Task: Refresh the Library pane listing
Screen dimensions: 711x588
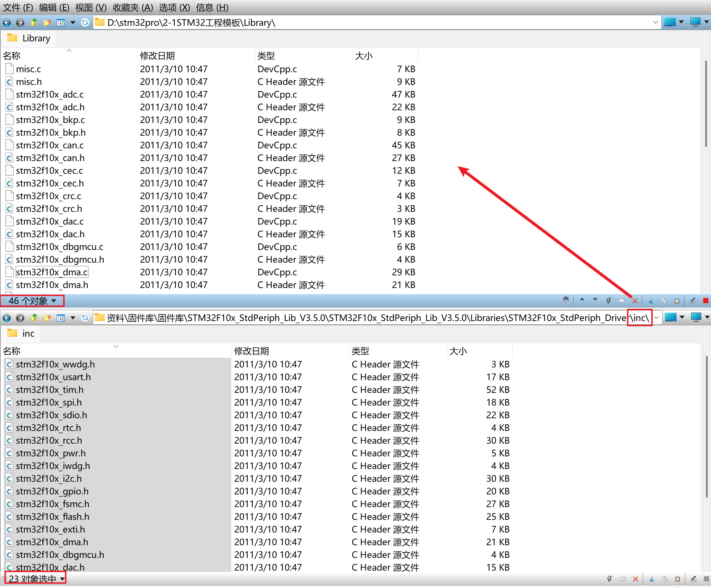Action: [85, 22]
